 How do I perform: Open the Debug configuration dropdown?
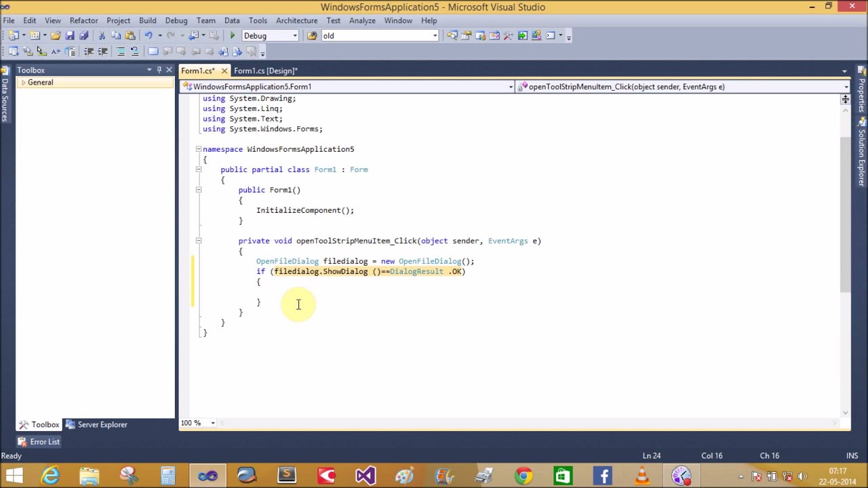click(294, 35)
